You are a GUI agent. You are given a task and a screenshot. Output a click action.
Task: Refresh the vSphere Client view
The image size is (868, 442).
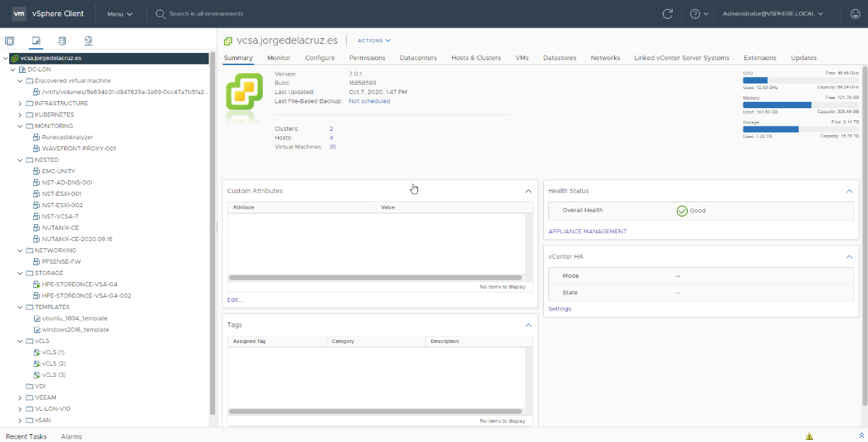[667, 13]
